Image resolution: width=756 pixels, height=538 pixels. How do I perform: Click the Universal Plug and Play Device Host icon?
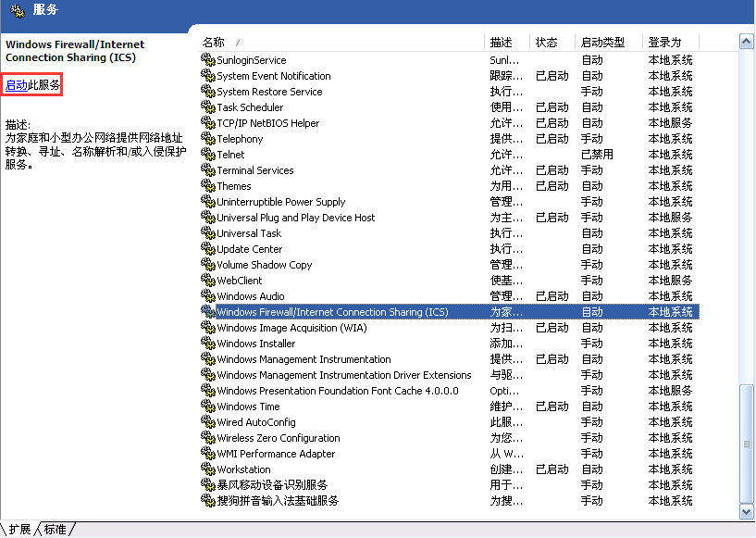click(208, 217)
